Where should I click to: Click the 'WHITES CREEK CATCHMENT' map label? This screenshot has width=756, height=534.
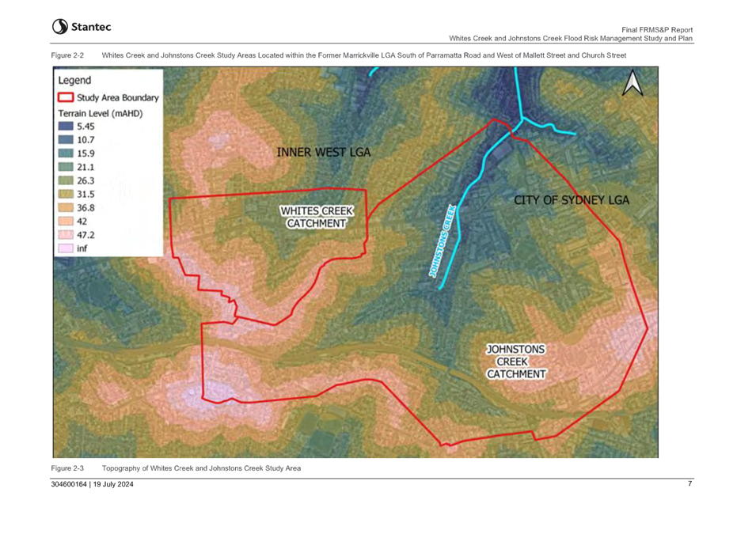pyautogui.click(x=317, y=218)
